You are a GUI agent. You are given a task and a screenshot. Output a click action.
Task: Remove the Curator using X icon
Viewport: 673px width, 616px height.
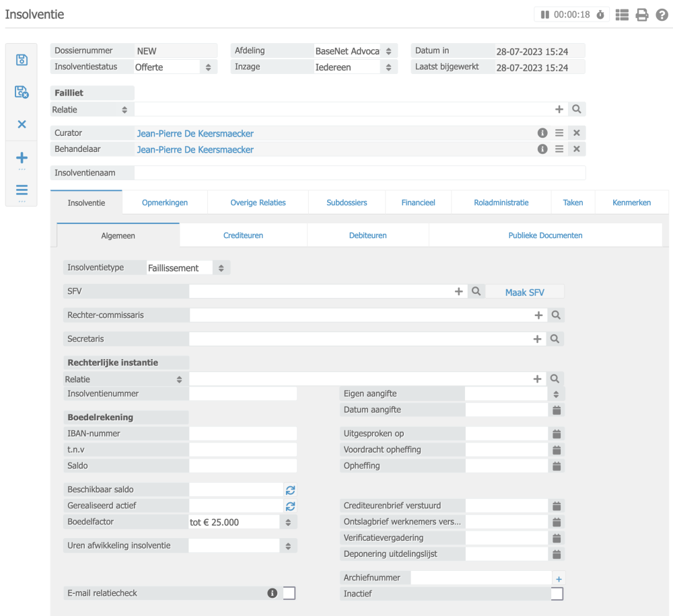click(577, 133)
